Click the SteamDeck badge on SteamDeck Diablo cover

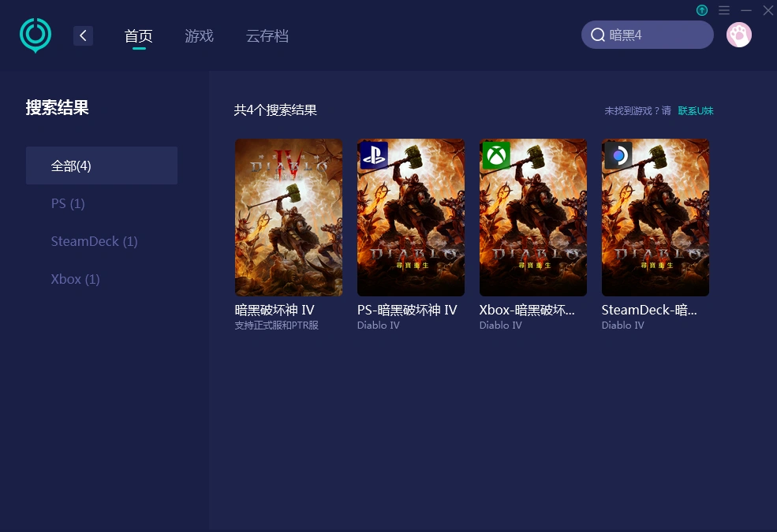pyautogui.click(x=618, y=155)
